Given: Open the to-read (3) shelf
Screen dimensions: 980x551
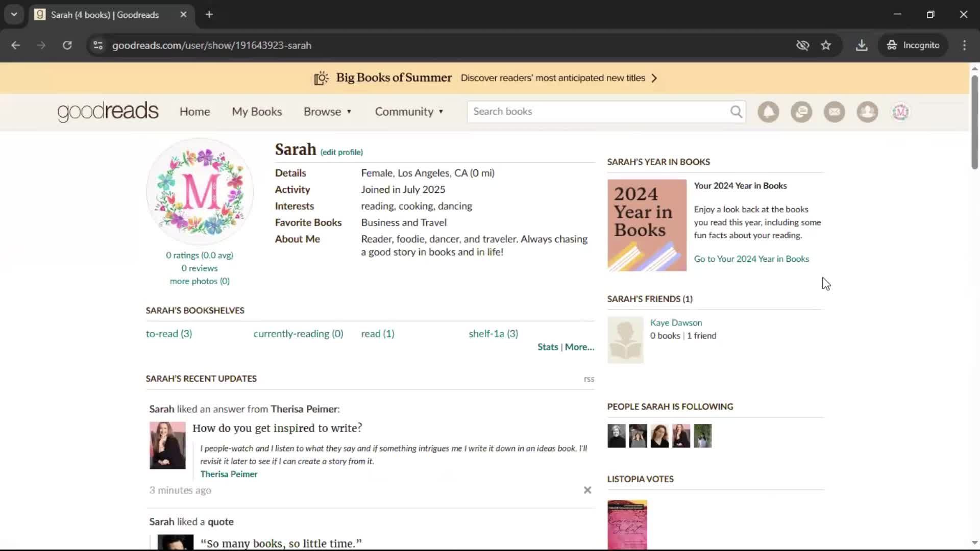Looking at the screenshot, I should click(x=169, y=334).
